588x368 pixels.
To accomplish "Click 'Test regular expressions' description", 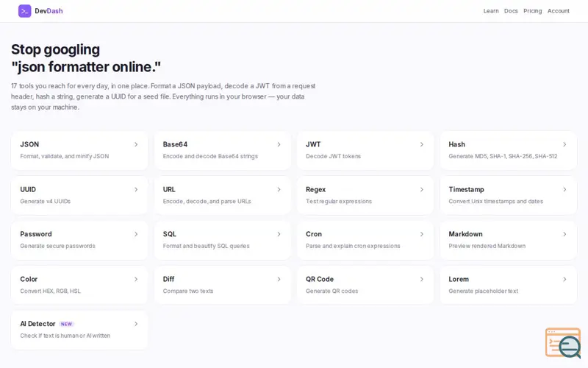I will [x=339, y=201].
